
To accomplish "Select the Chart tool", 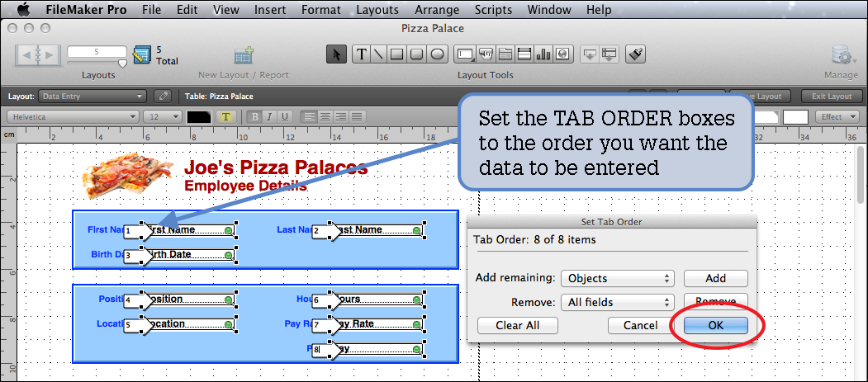I will [543, 54].
